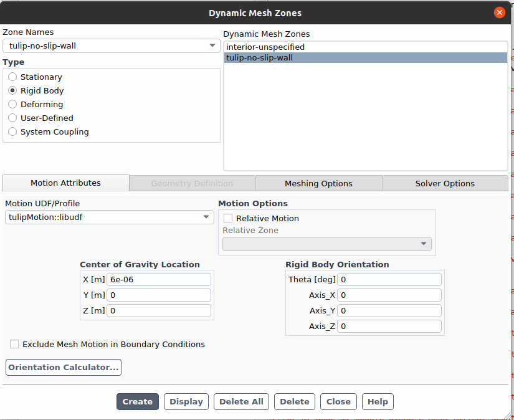Pick the System Coupling type
The width and height of the screenshot is (514, 420).
pos(12,132)
